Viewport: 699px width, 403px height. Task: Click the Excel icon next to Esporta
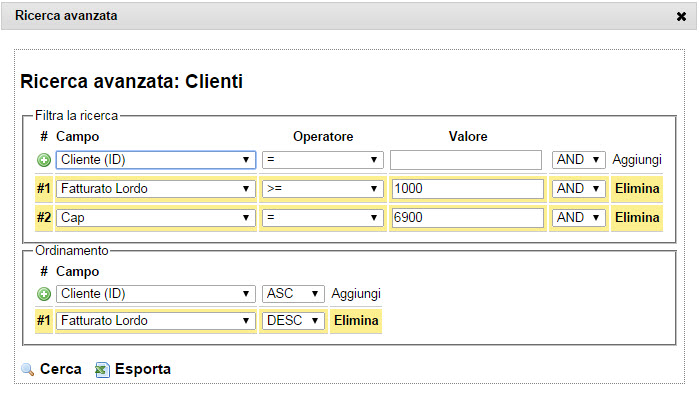point(101,370)
